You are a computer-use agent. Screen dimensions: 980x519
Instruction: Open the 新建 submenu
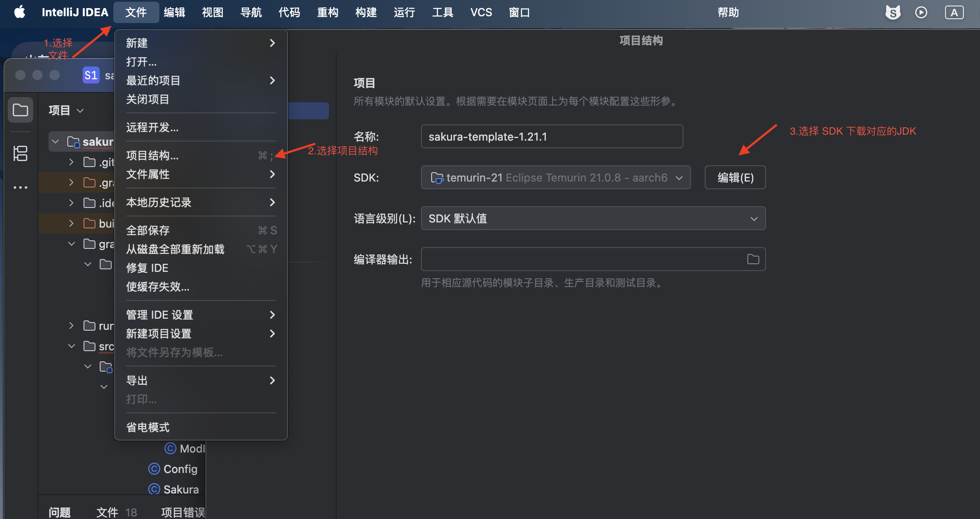point(201,43)
